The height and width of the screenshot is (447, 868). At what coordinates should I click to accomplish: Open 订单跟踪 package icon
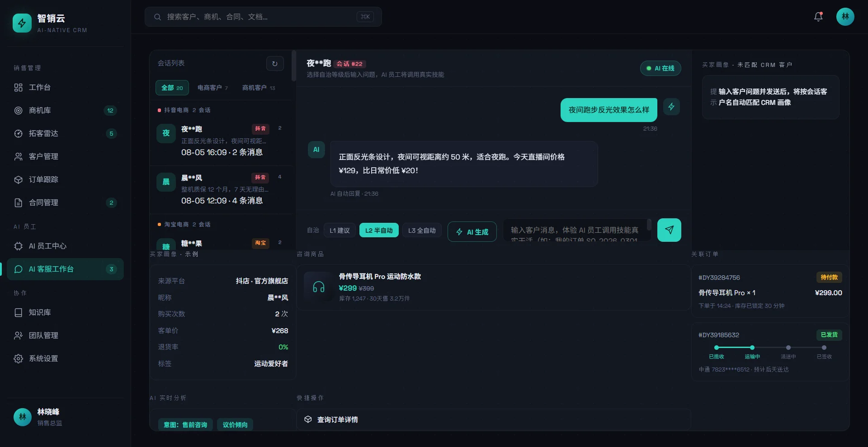click(x=18, y=179)
